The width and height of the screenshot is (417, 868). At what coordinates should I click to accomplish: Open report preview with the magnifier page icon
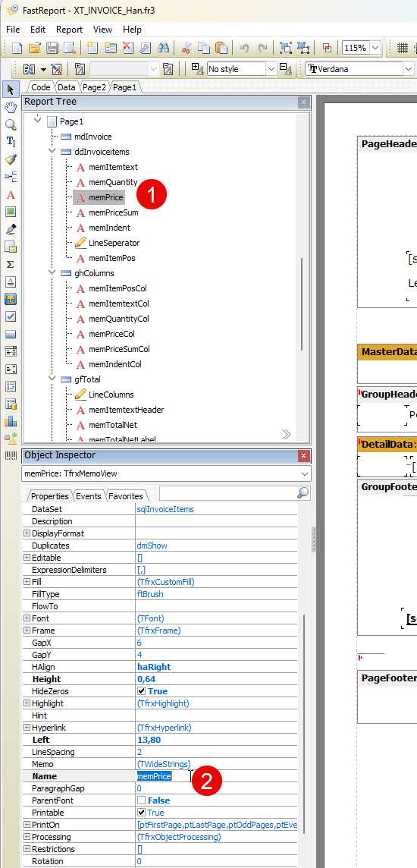[69, 48]
